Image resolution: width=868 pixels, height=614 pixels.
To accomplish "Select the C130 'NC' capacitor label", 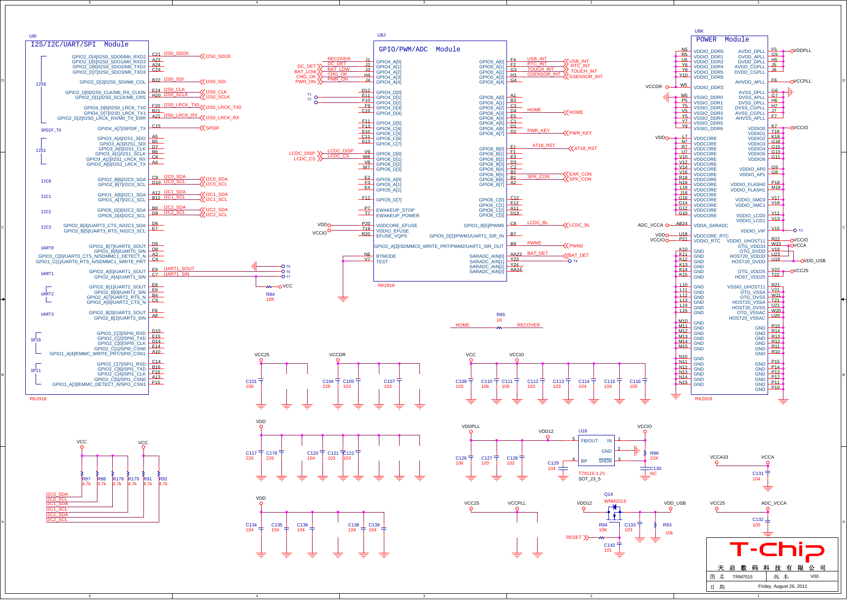I will (653, 473).
